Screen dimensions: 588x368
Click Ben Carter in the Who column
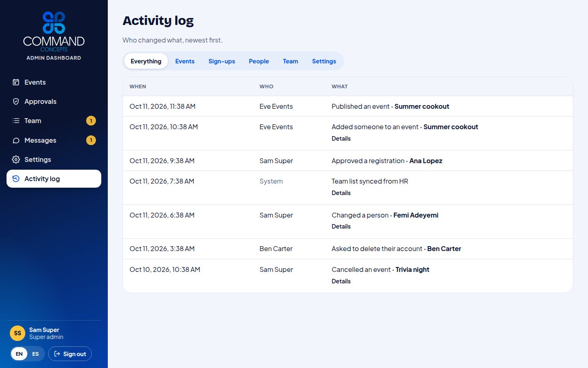pos(276,249)
